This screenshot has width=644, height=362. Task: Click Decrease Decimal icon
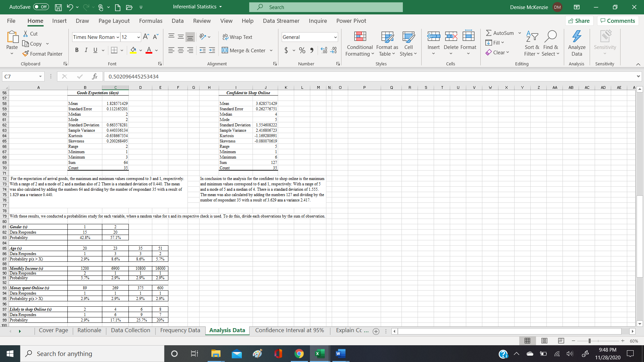coord(333,50)
